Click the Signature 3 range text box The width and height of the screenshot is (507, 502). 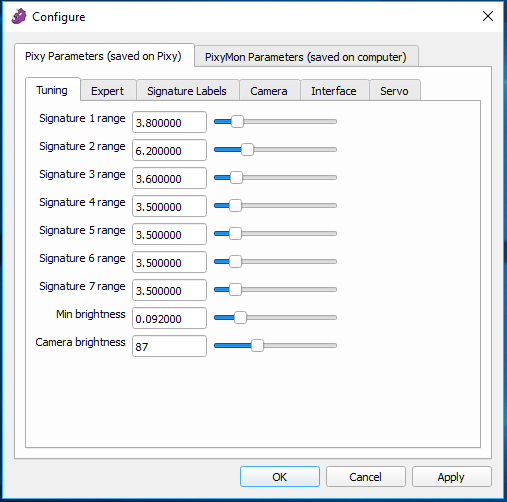tap(169, 178)
